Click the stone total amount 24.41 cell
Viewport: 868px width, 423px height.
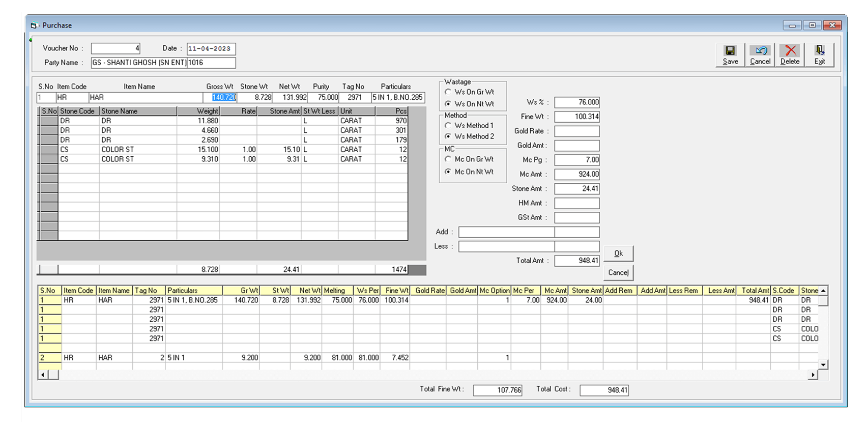coord(279,270)
